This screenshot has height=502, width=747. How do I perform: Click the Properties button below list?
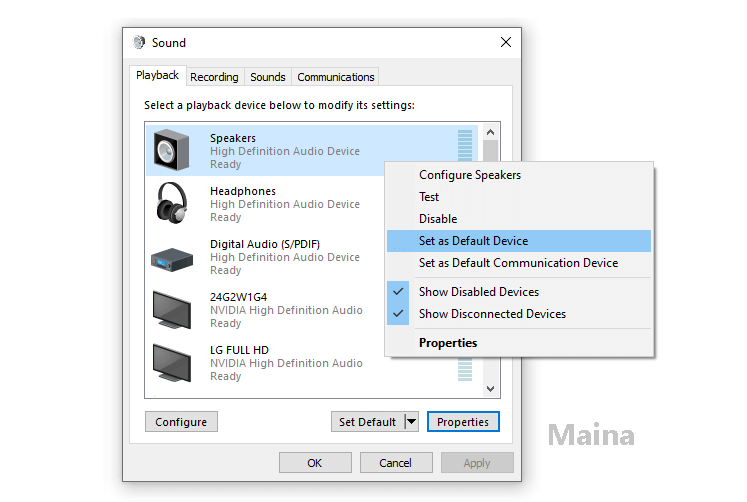463,422
